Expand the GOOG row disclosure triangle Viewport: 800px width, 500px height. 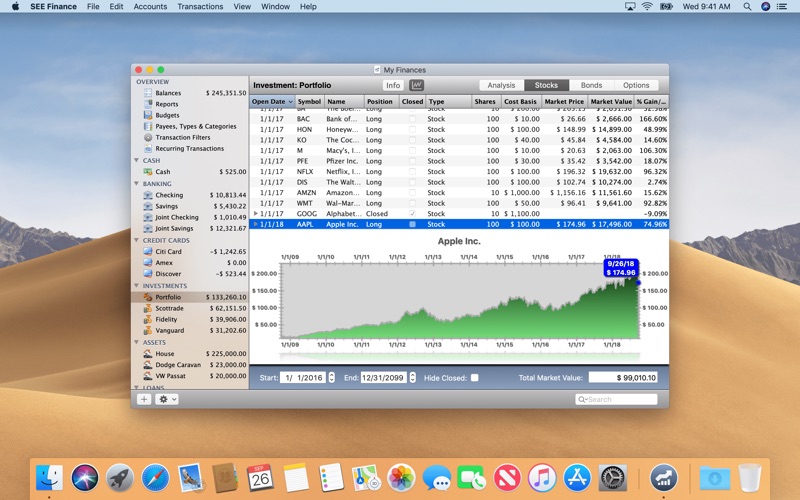[256, 214]
